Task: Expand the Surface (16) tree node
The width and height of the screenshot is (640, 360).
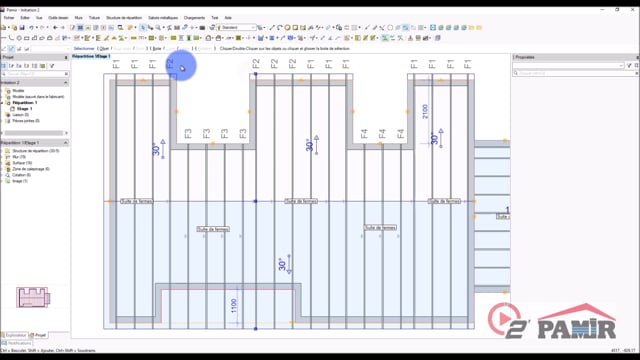Action: click(x=2, y=163)
